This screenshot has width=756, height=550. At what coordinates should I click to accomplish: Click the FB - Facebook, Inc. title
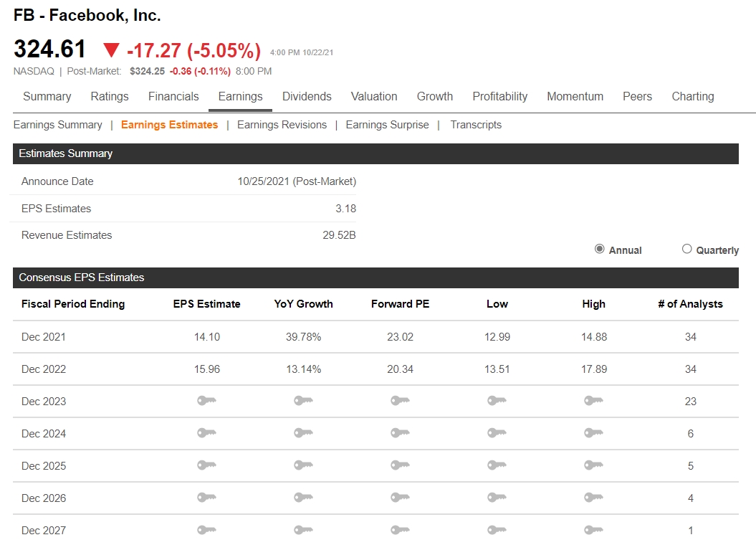click(x=87, y=16)
